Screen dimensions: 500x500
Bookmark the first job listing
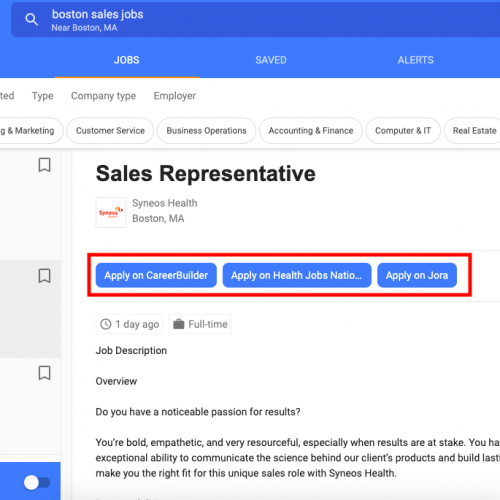[44, 165]
